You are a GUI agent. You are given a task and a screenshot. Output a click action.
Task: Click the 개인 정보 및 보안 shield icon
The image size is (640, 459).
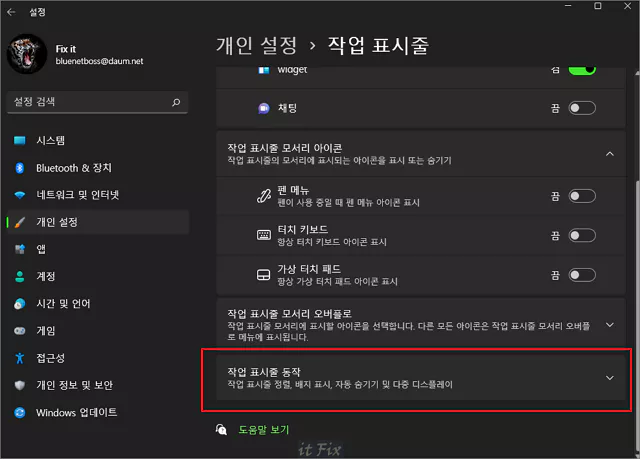[x=20, y=385]
